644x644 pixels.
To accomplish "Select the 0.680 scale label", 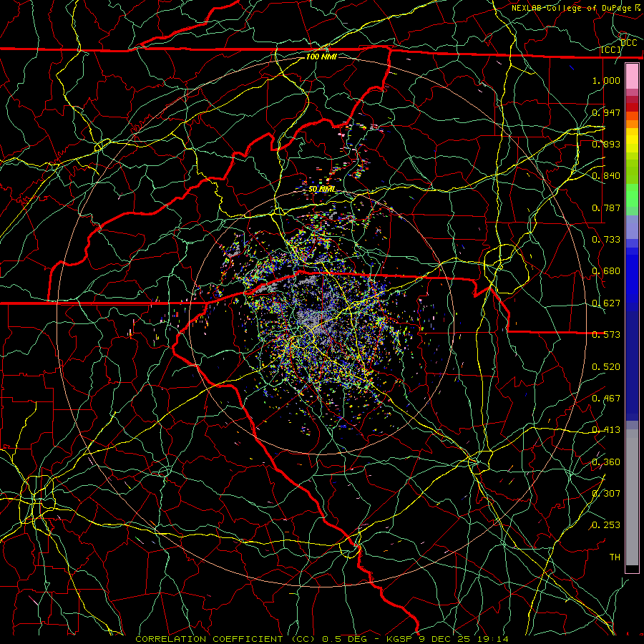I will coord(606,271).
